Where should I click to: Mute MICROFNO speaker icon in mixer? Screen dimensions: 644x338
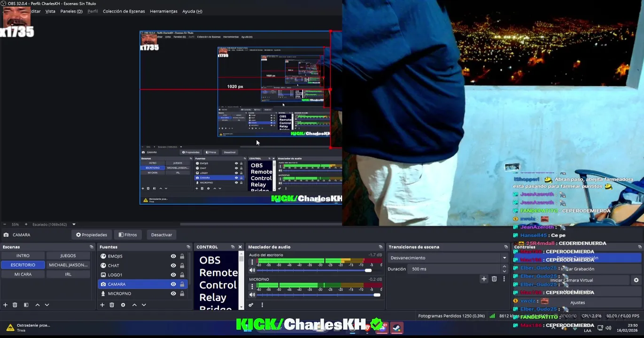point(252,295)
